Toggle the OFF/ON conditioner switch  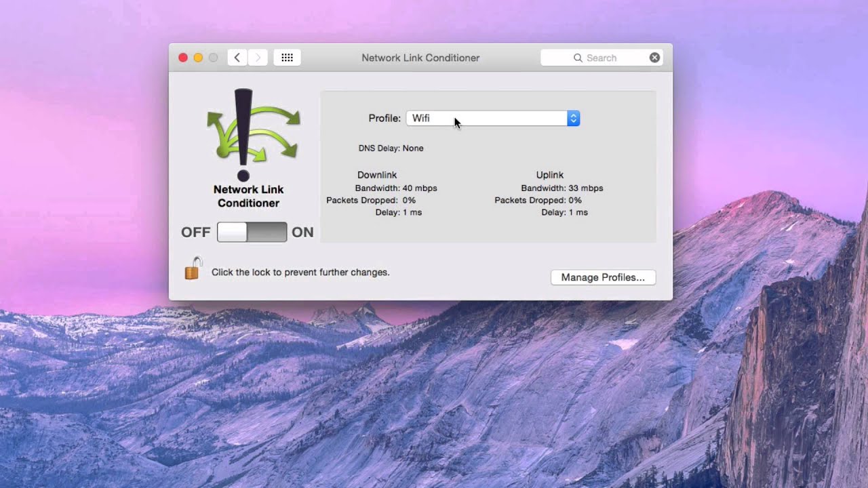tap(252, 232)
